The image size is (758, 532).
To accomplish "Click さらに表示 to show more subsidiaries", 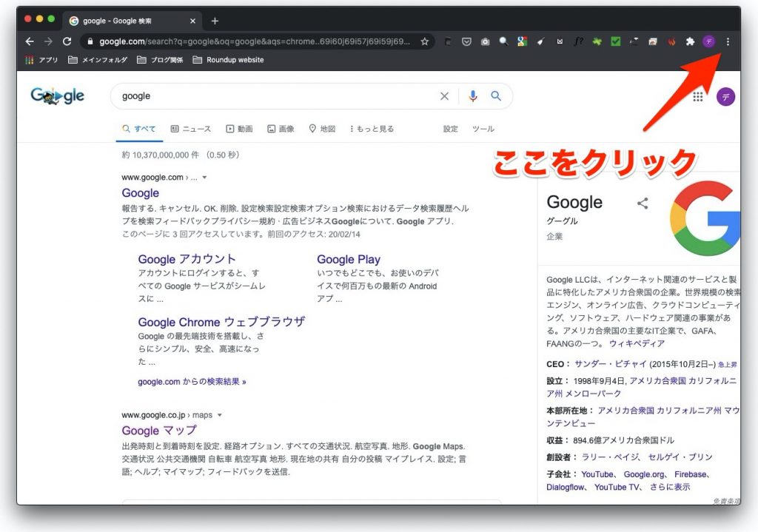I will pyautogui.click(x=669, y=487).
